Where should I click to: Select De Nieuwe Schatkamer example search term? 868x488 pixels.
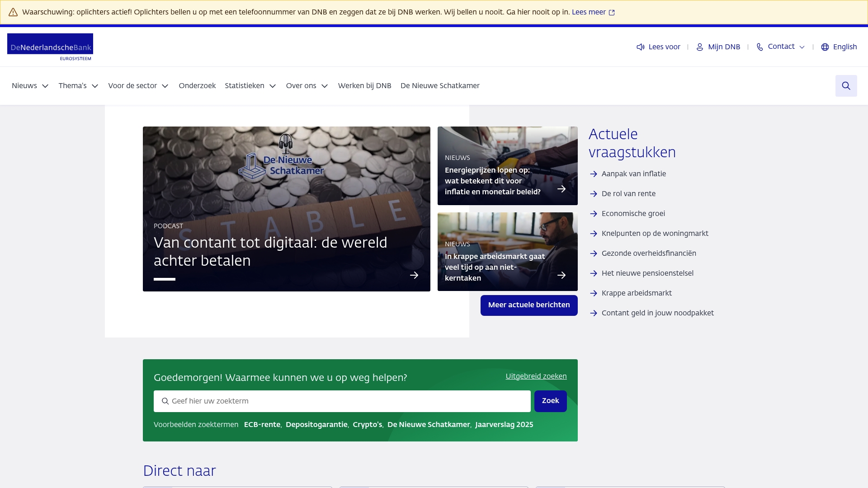tap(429, 425)
